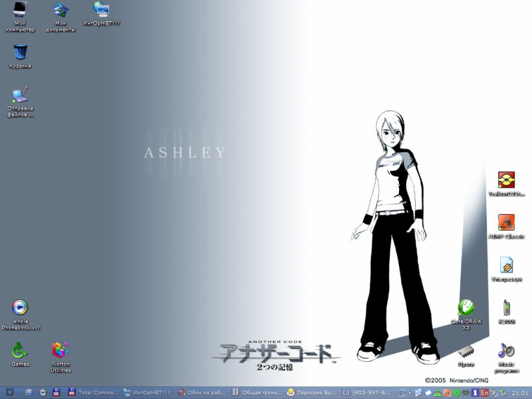Switch keyboard language via En indicator

[485, 392]
